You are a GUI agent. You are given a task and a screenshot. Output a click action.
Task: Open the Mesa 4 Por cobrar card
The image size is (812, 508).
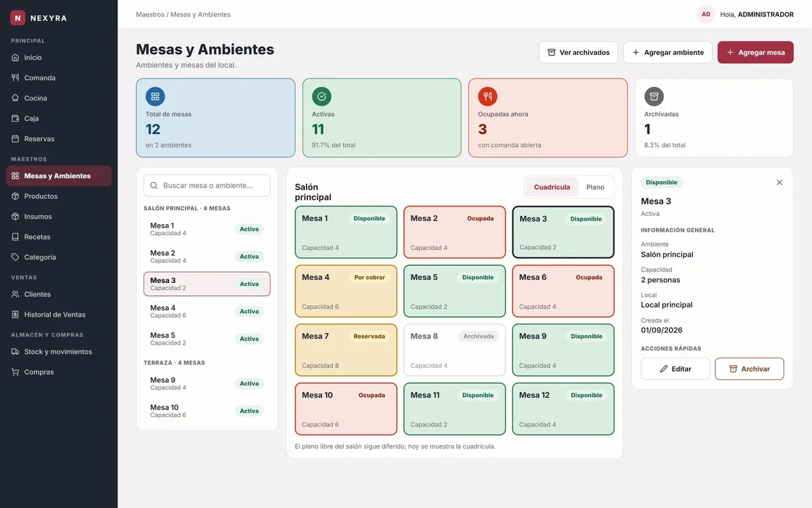346,291
